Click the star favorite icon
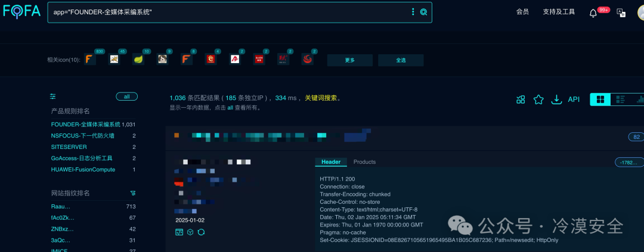 tap(538, 99)
